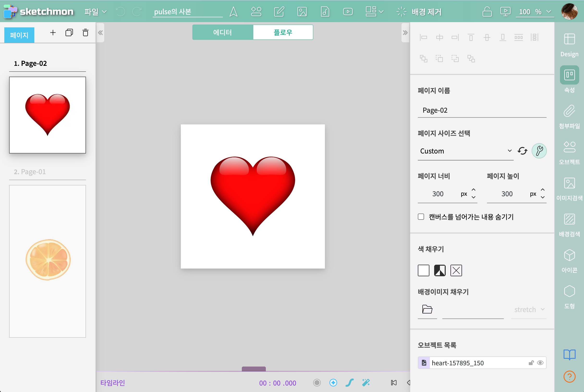The height and width of the screenshot is (392, 584).
Task: Delete page with trash icon
Action: coord(85,33)
